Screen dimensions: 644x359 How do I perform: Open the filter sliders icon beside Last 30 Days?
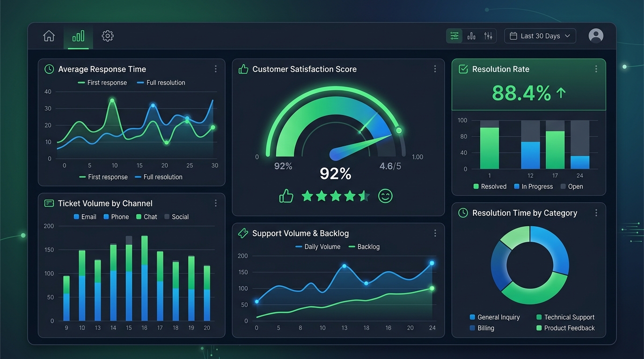488,36
